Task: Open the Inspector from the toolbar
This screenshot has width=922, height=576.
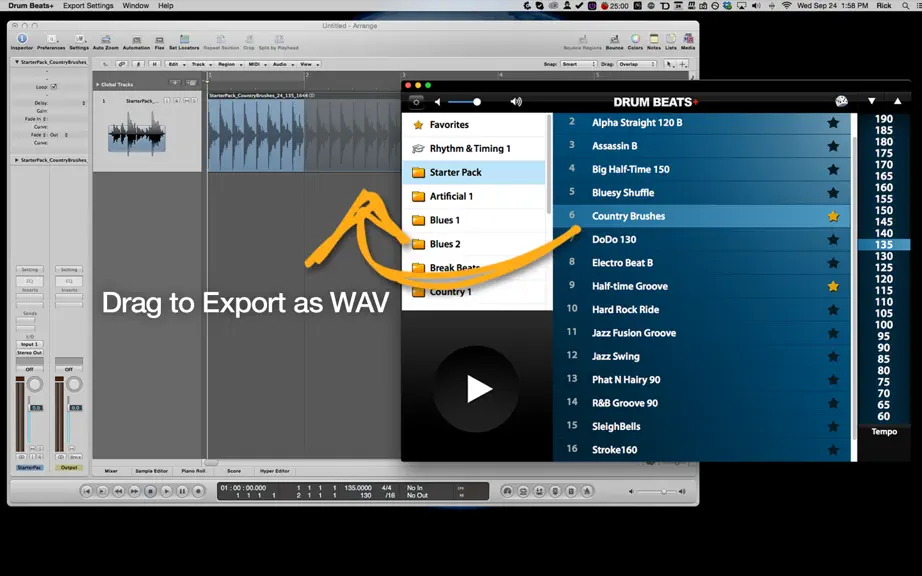Action: click(x=22, y=41)
